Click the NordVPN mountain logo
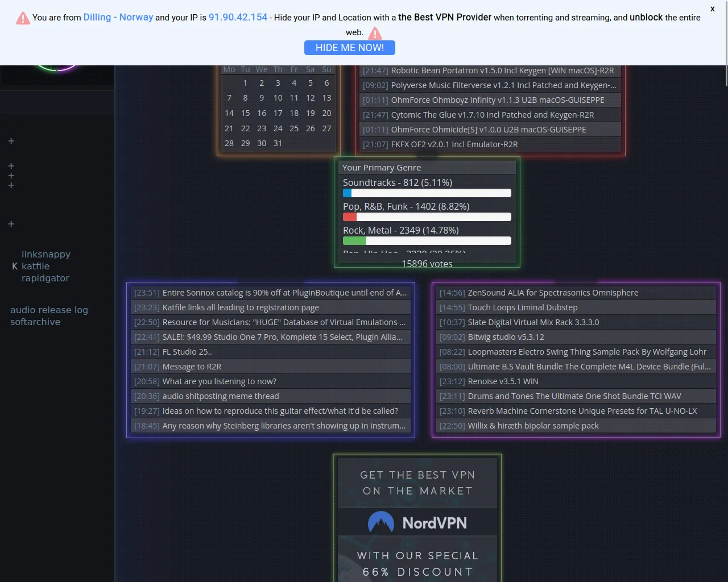 click(x=381, y=522)
